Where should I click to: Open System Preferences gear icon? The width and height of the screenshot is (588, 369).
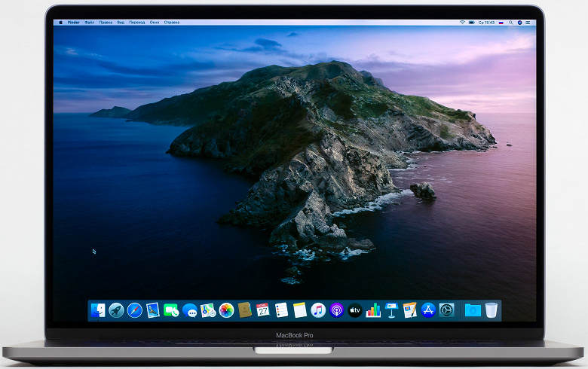pos(446,310)
